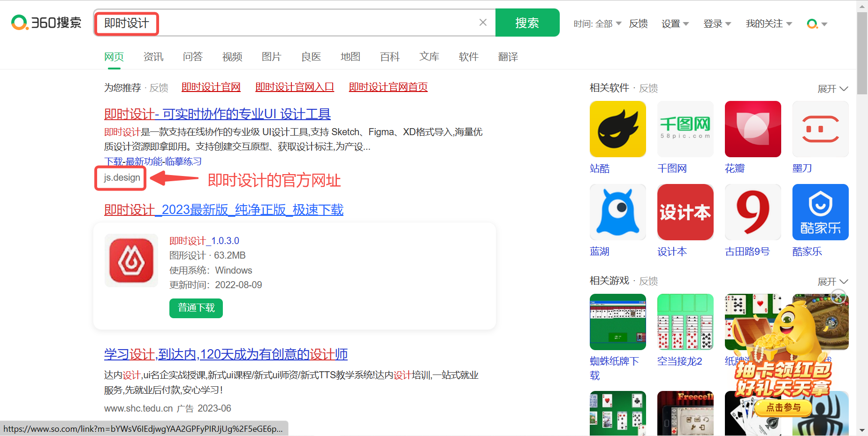Open the 空当接龙2 game thumbnail
Screen dimensions: 868x436
(x=685, y=322)
